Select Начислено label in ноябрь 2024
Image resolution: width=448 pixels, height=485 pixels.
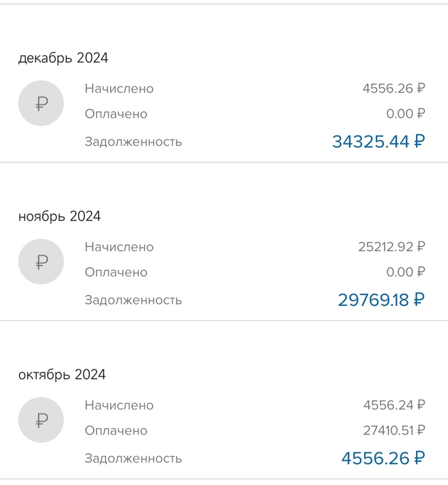(119, 247)
